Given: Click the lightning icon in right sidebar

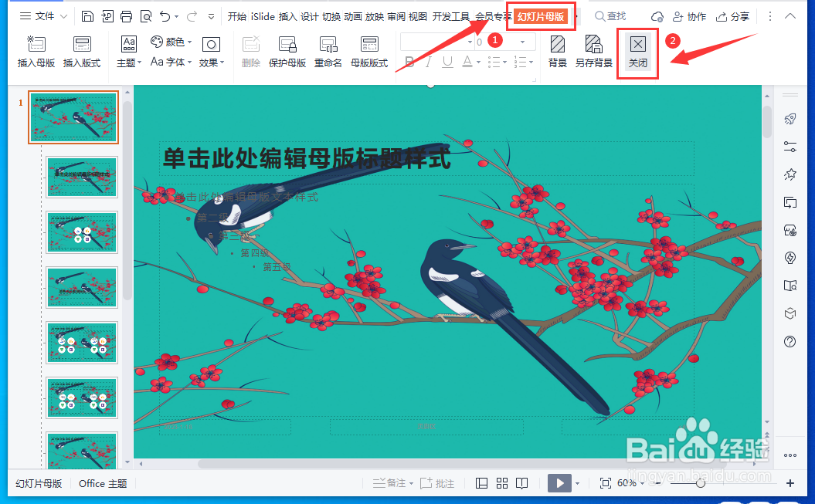Looking at the screenshot, I should [790, 258].
